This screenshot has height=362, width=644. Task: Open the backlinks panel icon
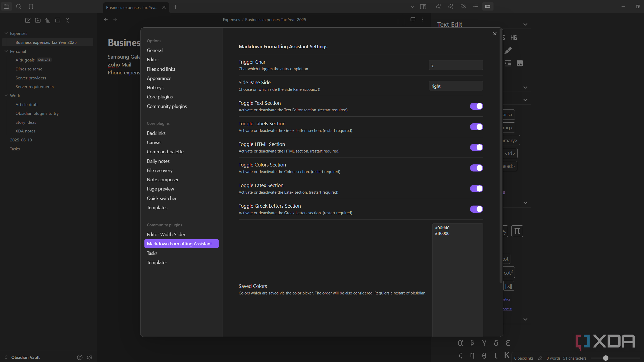tap(439, 6)
